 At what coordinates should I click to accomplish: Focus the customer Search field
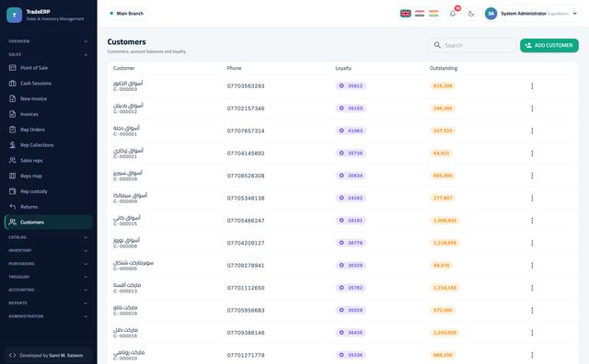(472, 45)
